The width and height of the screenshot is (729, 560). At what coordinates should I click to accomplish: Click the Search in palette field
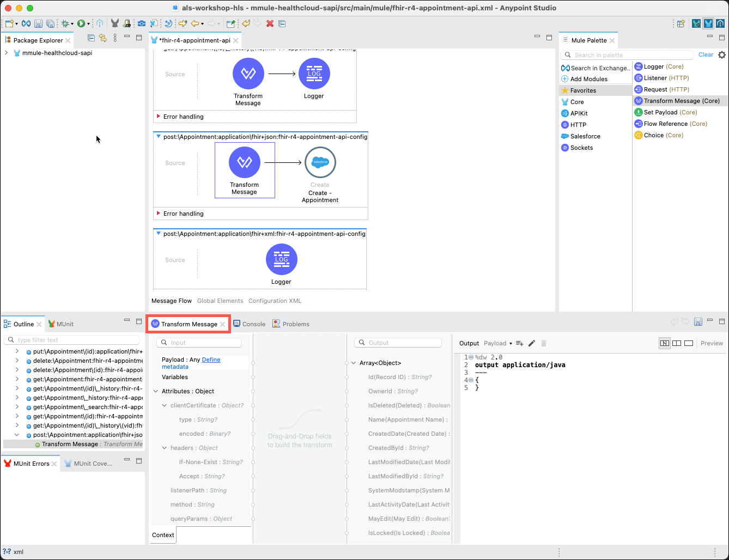click(x=627, y=55)
